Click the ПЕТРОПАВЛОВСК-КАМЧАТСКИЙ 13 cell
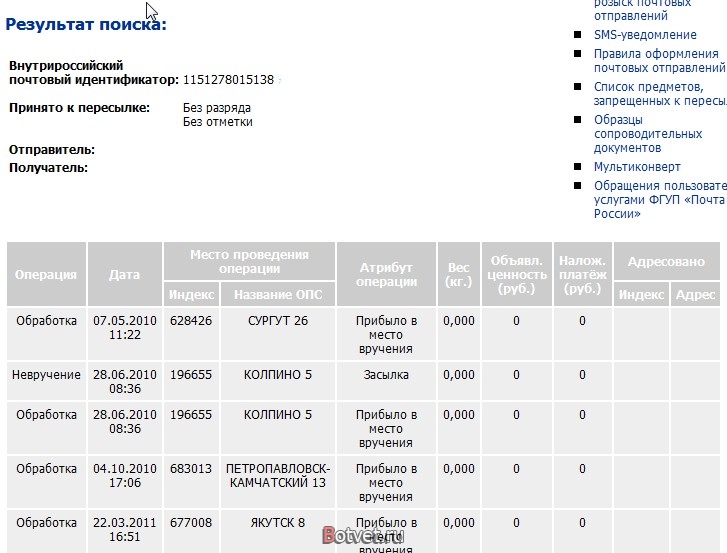 pos(278,481)
